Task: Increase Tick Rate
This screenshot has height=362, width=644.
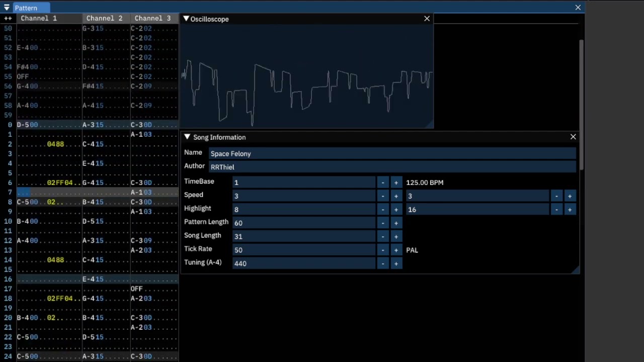Action: (396, 250)
